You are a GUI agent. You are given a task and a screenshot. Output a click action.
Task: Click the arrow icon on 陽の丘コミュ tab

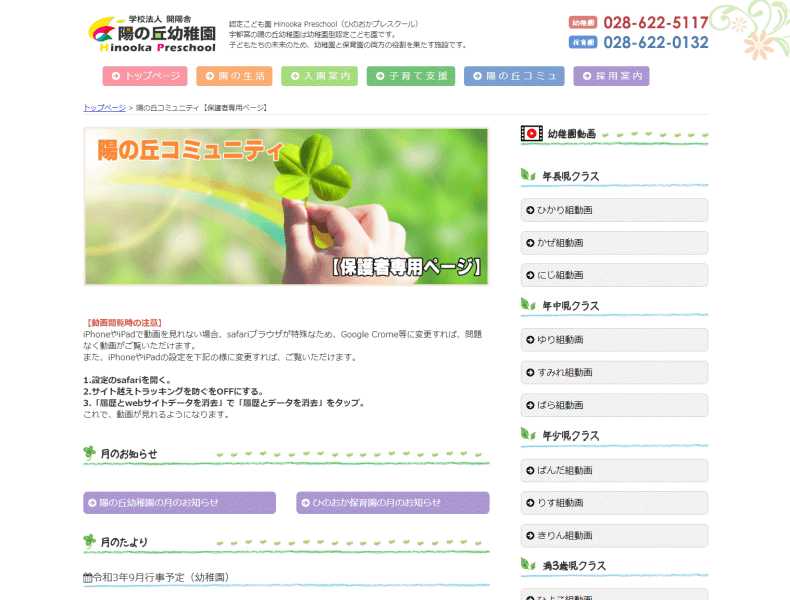click(478, 76)
